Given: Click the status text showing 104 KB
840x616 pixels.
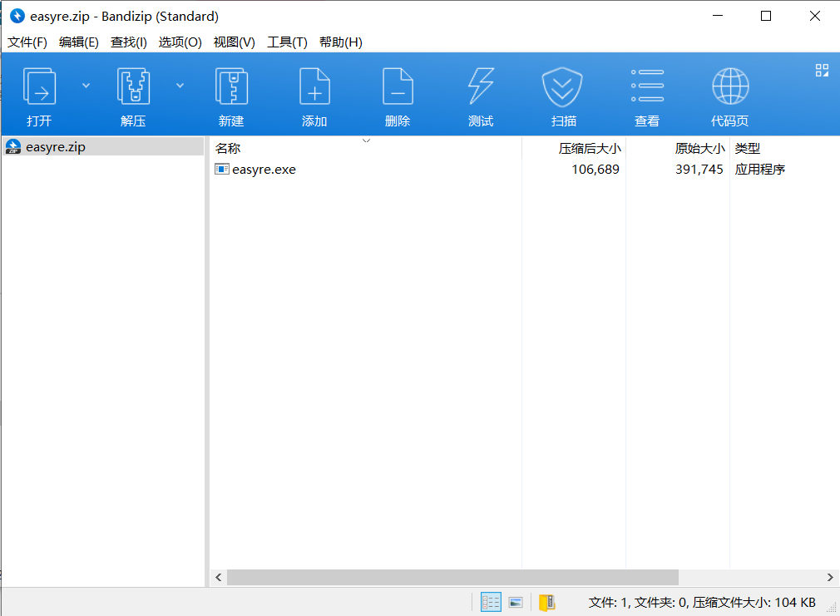Looking at the screenshot, I should (702, 603).
